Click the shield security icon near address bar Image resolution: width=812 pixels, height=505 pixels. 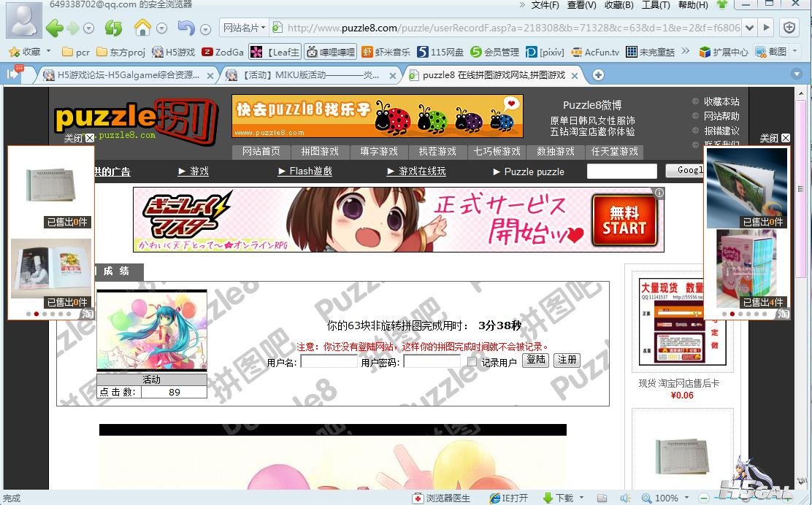[789, 28]
